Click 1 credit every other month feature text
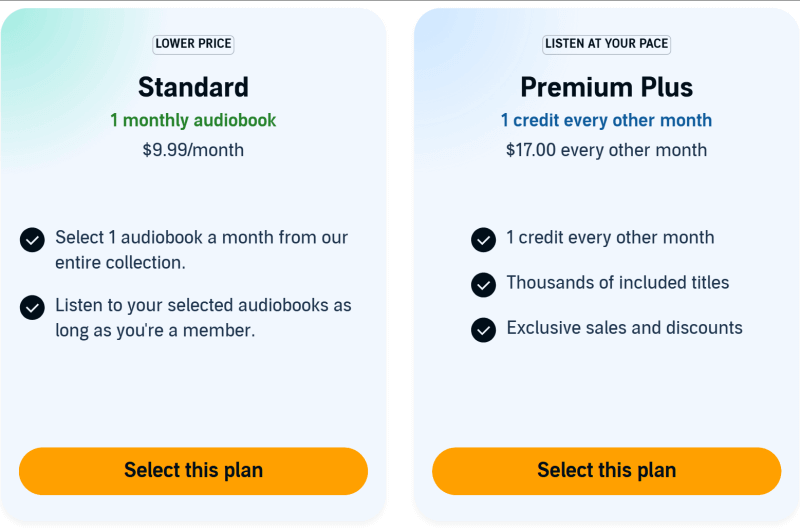The height and width of the screenshot is (529, 800). click(x=610, y=238)
